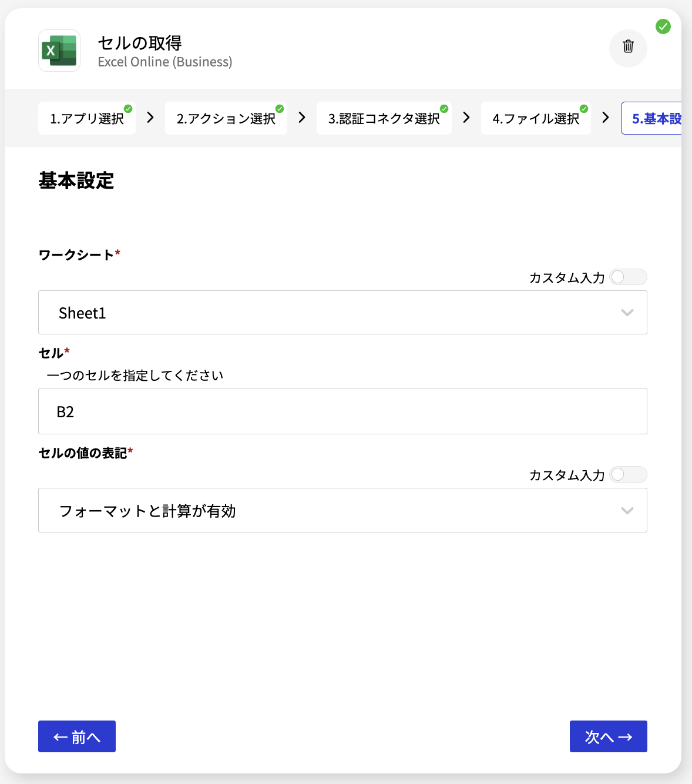
Task: Click the chevron arrow after 1.アプリ選択
Action: pos(150,118)
